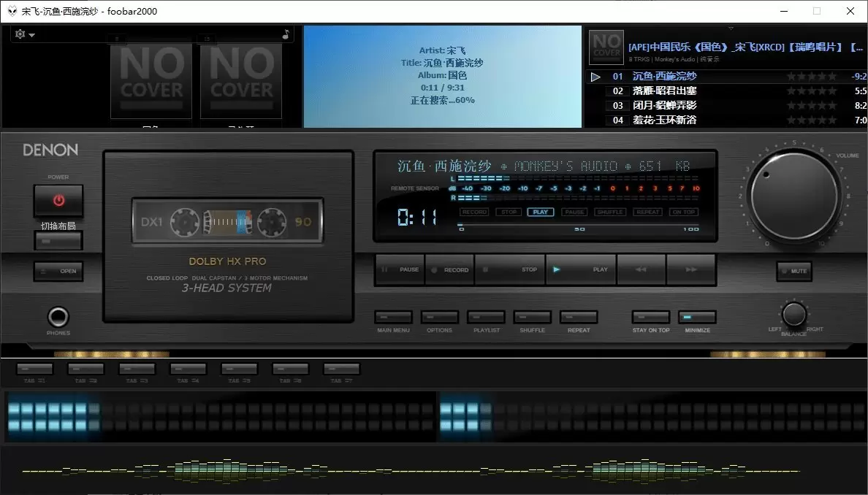Click the seek progress bar in display
This screenshot has height=495, width=868.
[578, 225]
